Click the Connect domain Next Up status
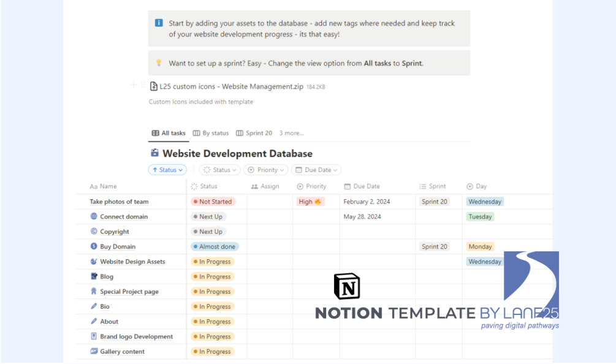The width and height of the screenshot is (616, 364). click(x=208, y=216)
